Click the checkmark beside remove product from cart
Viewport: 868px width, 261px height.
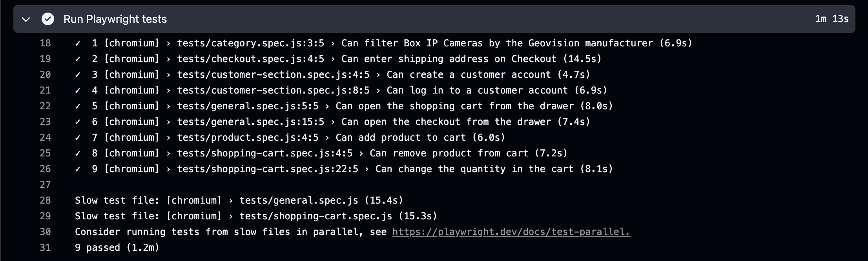(78, 153)
